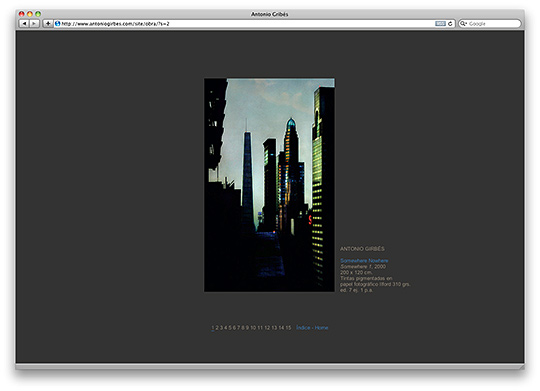Screen dimensions: 540x391
Task: Open page 11 in the pagination
Action: [x=260, y=328]
